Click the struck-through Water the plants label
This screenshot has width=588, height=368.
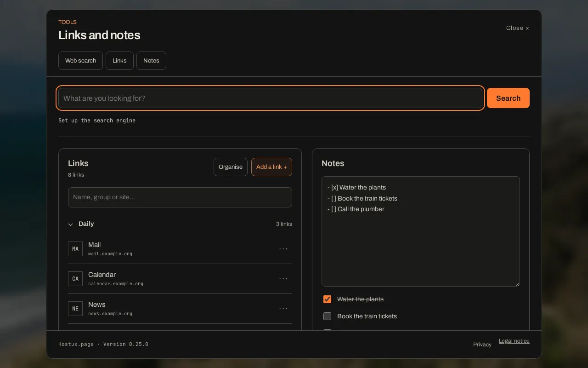pyautogui.click(x=360, y=299)
